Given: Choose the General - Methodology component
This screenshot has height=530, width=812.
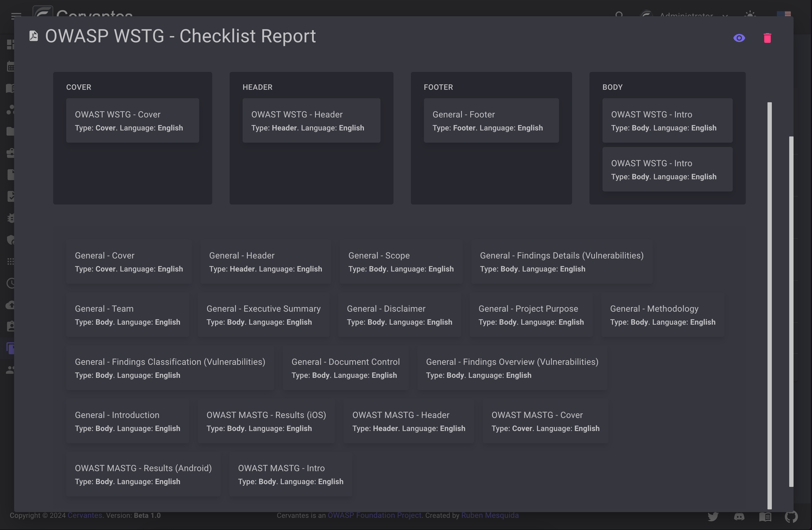Looking at the screenshot, I should coord(662,315).
